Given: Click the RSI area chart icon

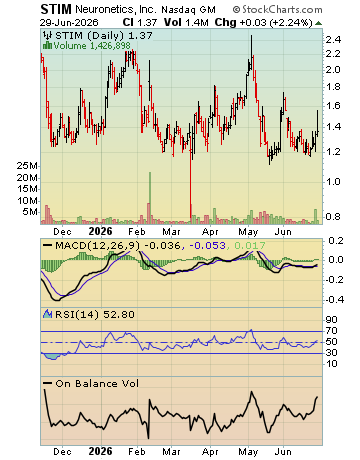Looking at the screenshot, I should (48, 314).
